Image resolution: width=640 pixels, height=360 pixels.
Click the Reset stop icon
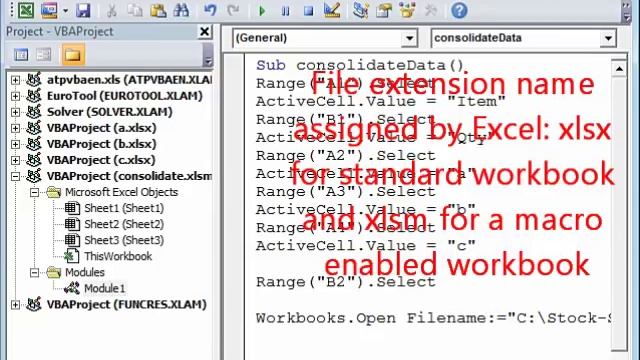coord(309,11)
